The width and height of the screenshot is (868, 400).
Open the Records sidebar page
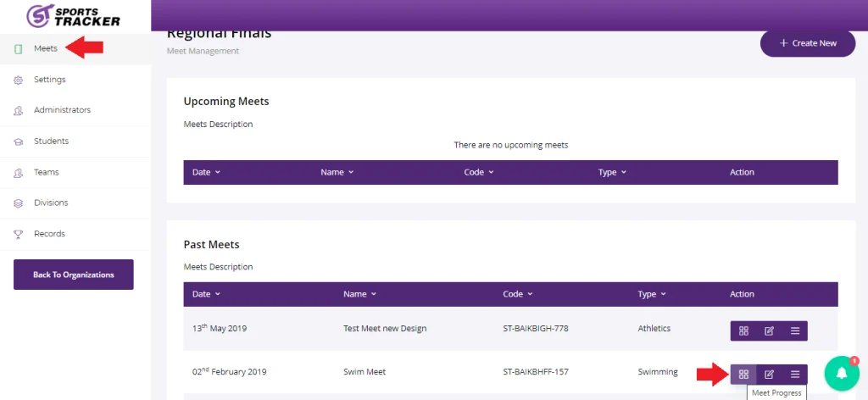pos(49,233)
